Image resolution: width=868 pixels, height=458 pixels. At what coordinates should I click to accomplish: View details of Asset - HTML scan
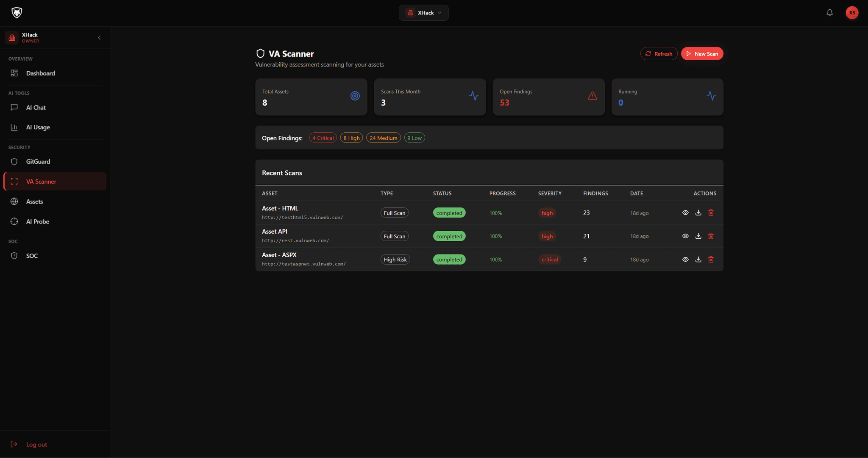[685, 212]
